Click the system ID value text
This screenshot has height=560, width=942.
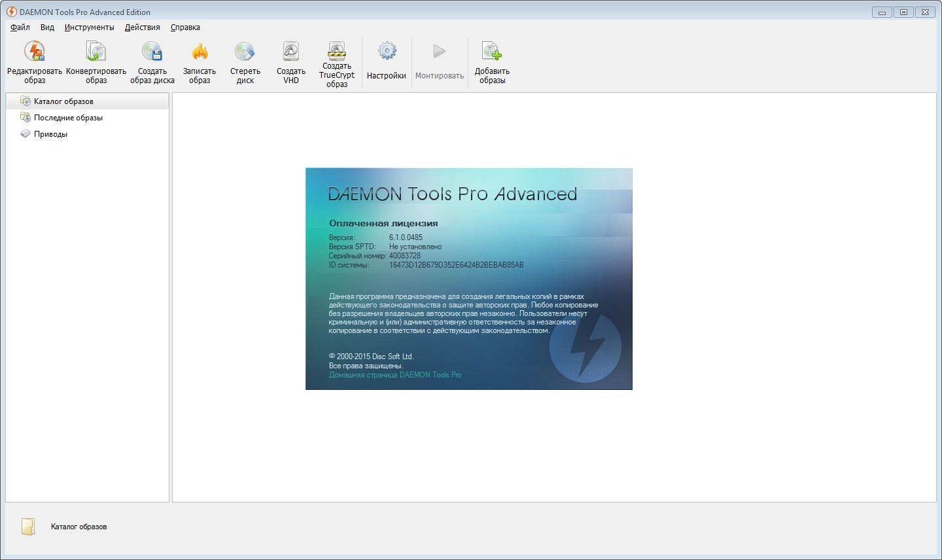[456, 265]
